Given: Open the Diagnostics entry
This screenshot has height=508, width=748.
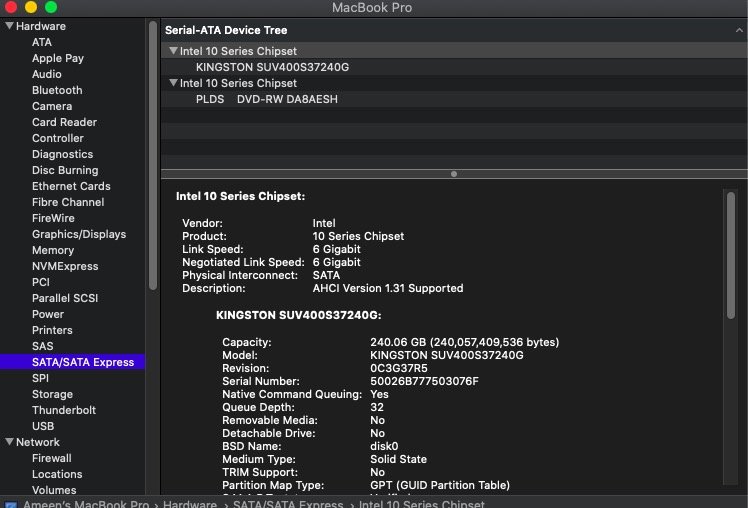Looking at the screenshot, I should click(62, 154).
